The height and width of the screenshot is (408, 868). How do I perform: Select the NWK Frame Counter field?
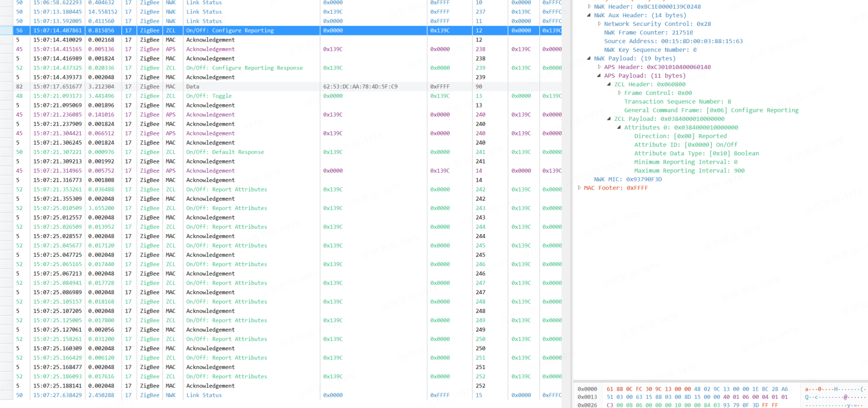[648, 33]
